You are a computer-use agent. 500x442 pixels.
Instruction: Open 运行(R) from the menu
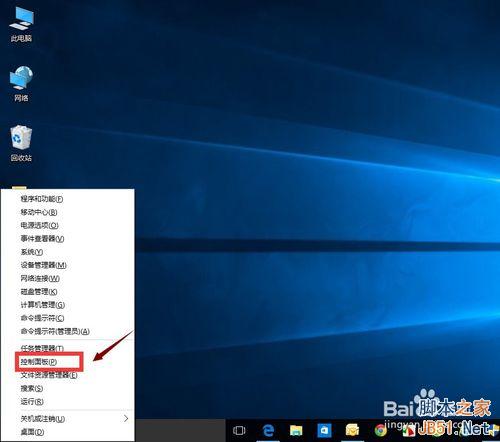(x=68, y=402)
